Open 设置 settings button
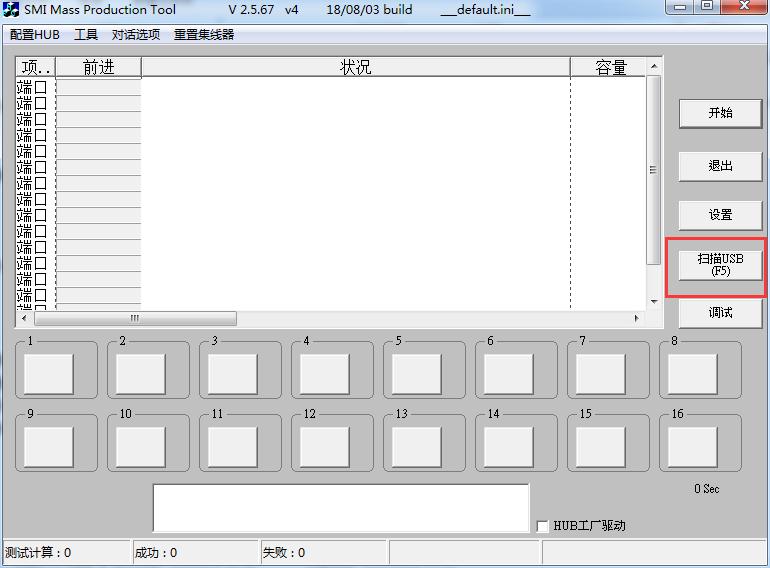The width and height of the screenshot is (770, 568). [720, 215]
